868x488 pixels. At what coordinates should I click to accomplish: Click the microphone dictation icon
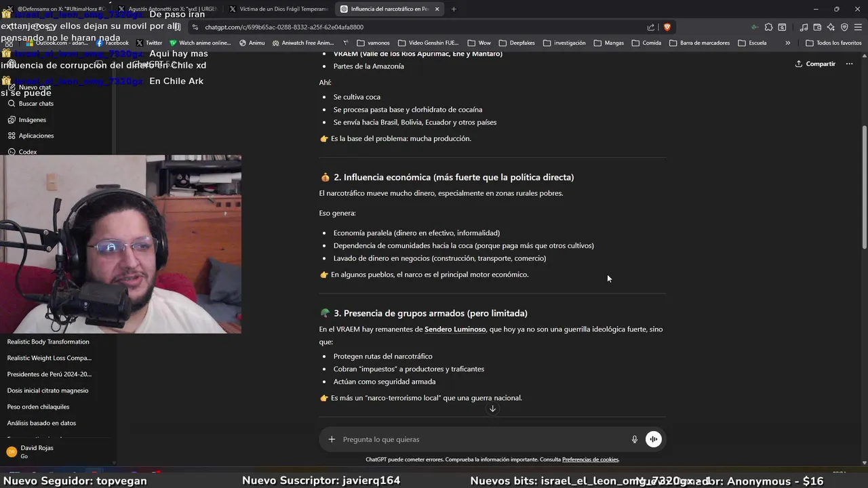pyautogui.click(x=635, y=439)
